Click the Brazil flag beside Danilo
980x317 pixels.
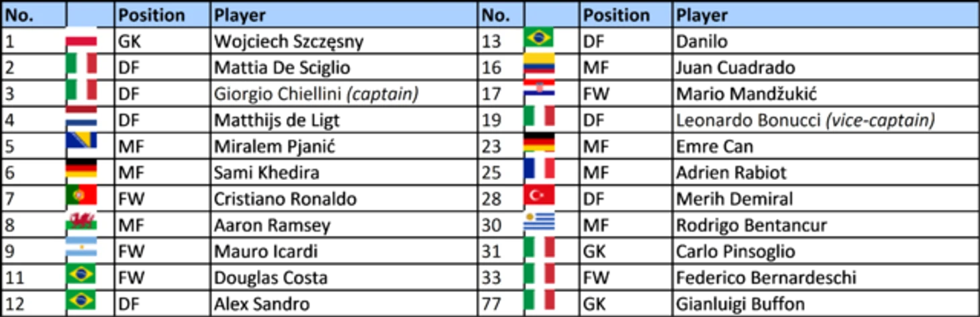[539, 38]
